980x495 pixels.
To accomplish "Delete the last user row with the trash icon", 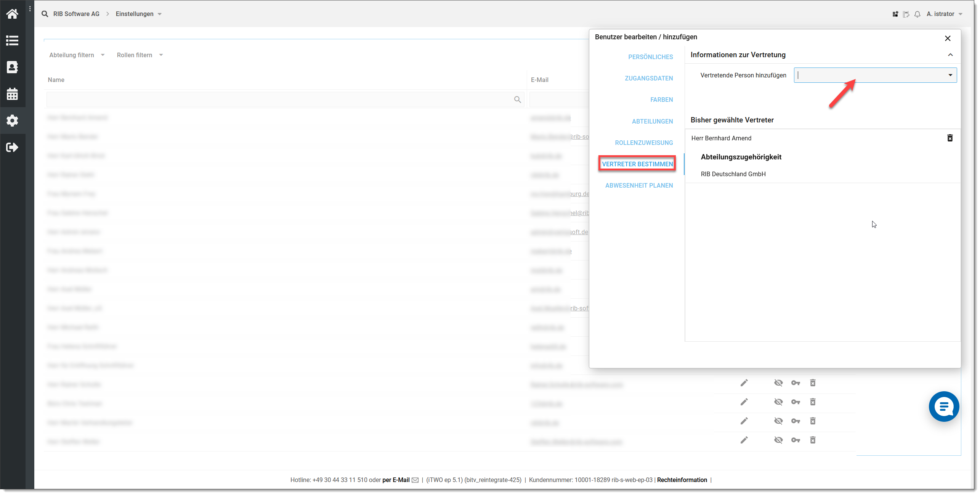I will pos(813,440).
